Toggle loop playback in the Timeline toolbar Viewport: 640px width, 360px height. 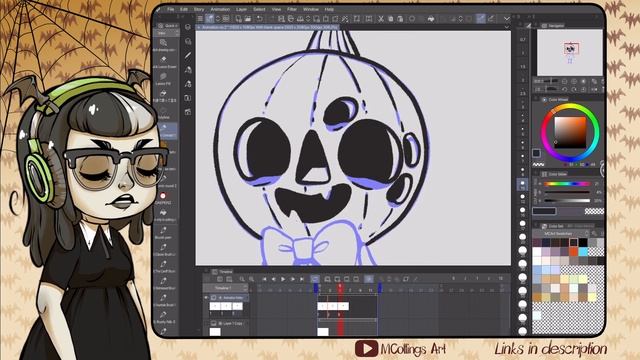(x=315, y=279)
